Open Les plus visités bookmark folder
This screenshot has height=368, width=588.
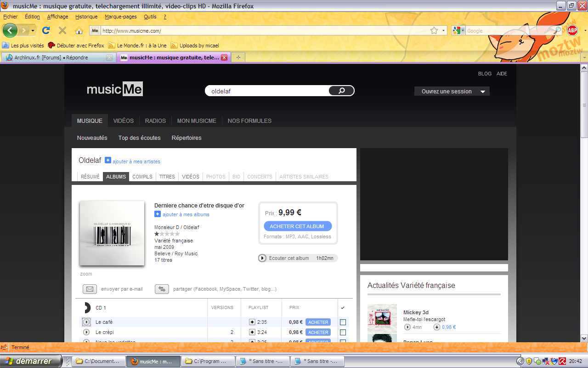pyautogui.click(x=23, y=46)
